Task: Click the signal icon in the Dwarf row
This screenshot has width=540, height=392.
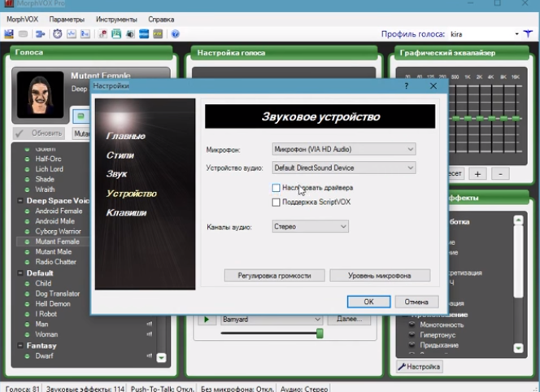Action: 150,355
